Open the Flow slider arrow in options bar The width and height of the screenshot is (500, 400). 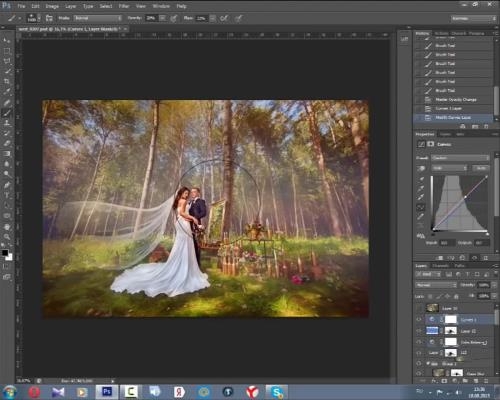click(212, 18)
